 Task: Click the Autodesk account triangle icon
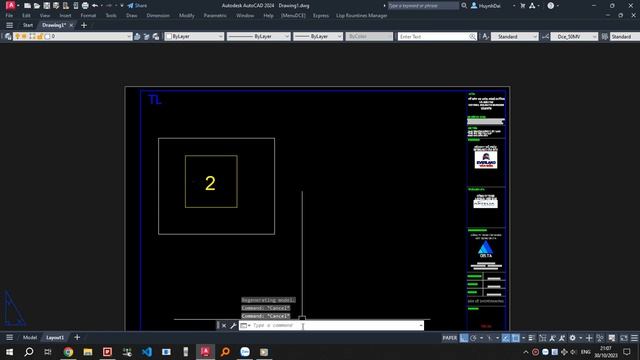pos(532,6)
